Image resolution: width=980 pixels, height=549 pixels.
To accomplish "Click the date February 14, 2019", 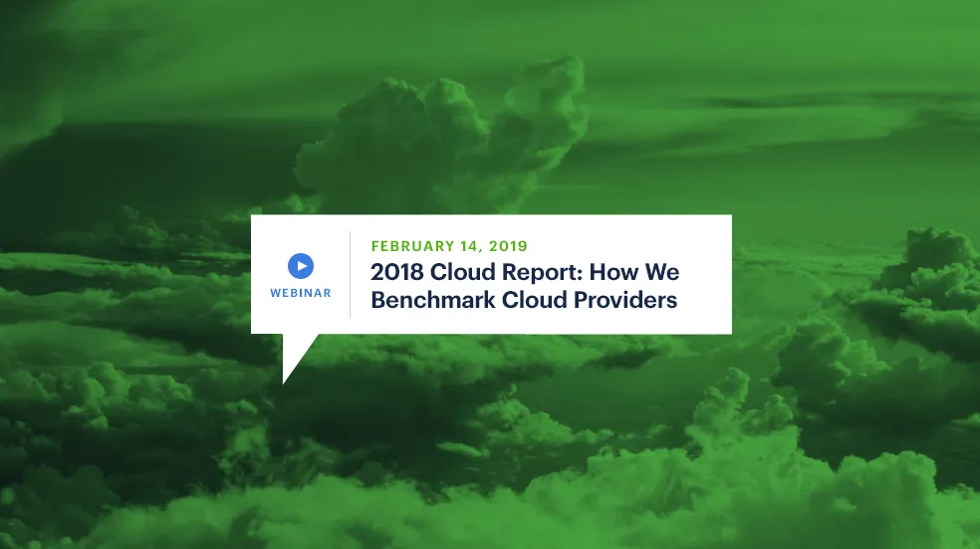I will [x=449, y=246].
